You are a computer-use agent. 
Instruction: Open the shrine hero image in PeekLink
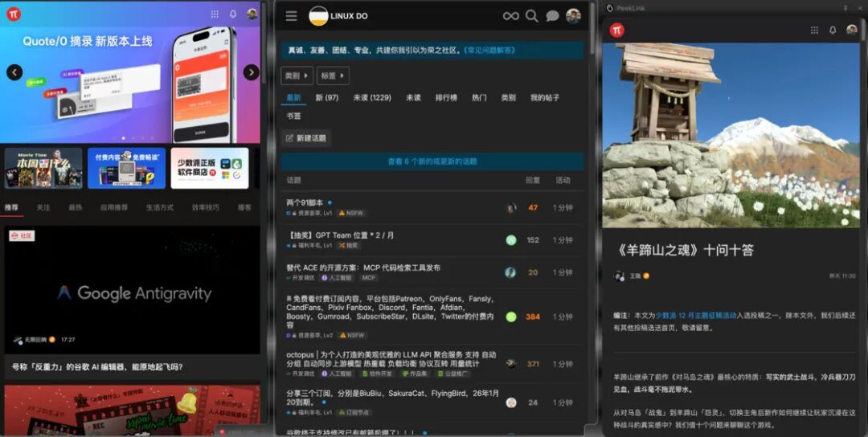coord(731,136)
